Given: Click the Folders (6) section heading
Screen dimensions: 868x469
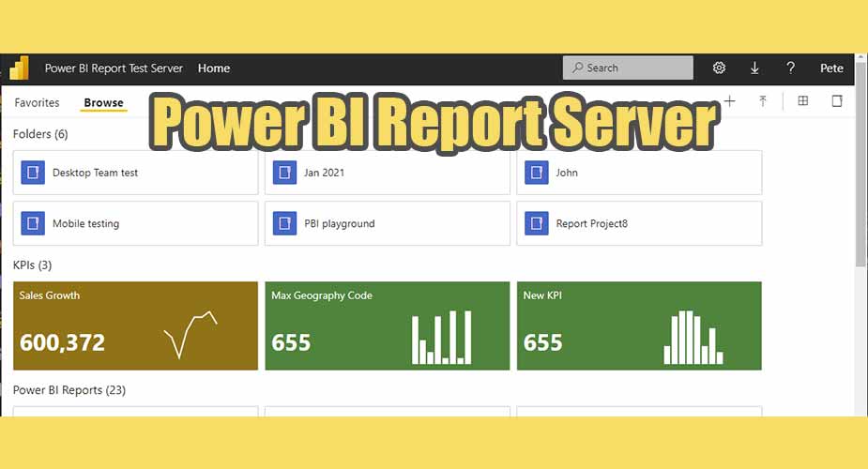Looking at the screenshot, I should click(40, 134).
